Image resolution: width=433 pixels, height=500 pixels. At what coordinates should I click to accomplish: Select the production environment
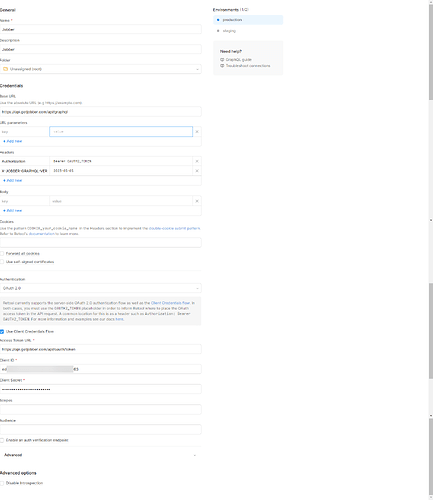click(248, 20)
